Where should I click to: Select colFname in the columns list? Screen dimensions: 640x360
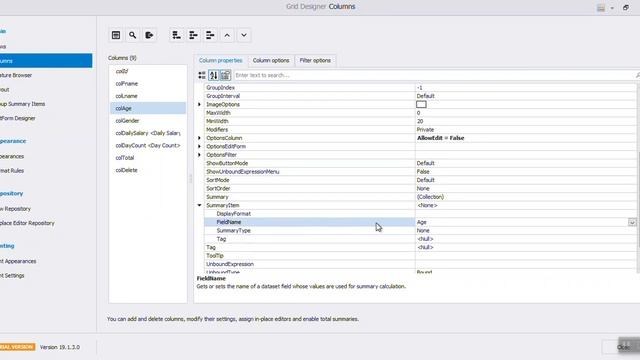148,83
